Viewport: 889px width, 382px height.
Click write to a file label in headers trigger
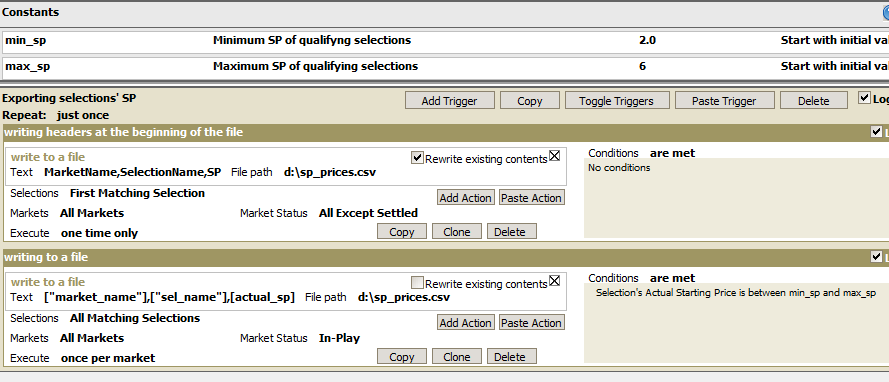(48, 158)
